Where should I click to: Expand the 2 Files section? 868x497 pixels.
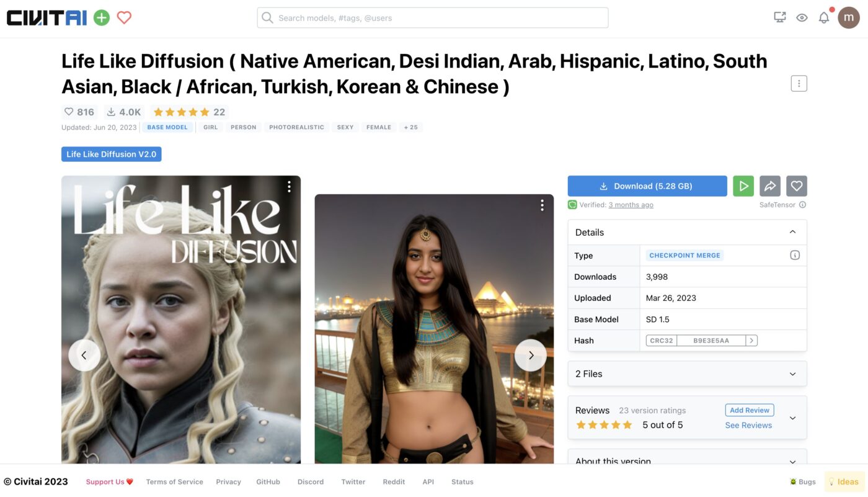[x=688, y=374]
